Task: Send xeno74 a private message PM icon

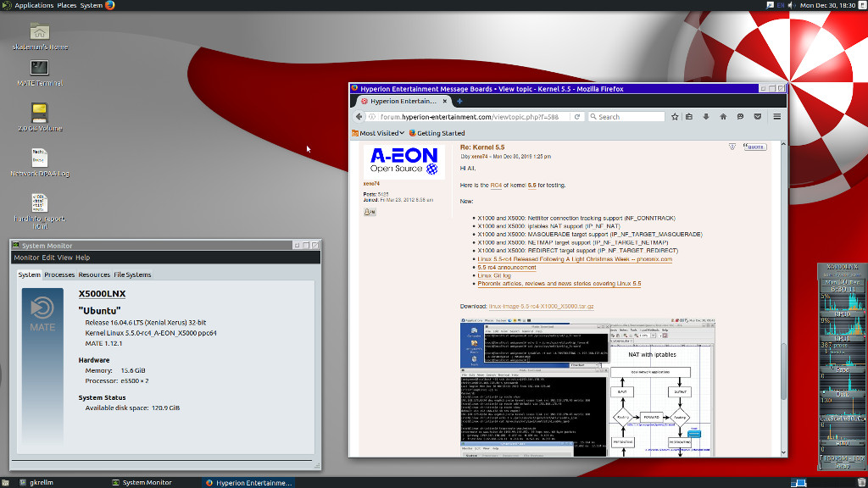Action: [x=370, y=212]
